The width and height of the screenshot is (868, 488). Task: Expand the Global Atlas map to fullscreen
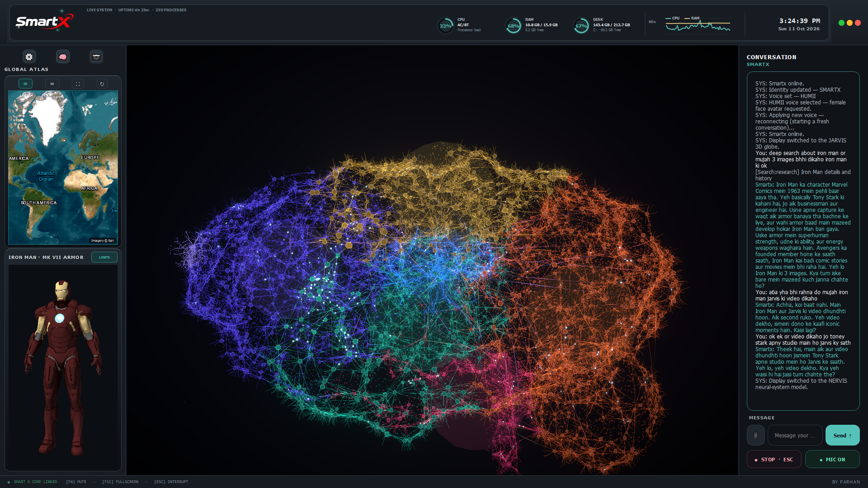tap(78, 84)
